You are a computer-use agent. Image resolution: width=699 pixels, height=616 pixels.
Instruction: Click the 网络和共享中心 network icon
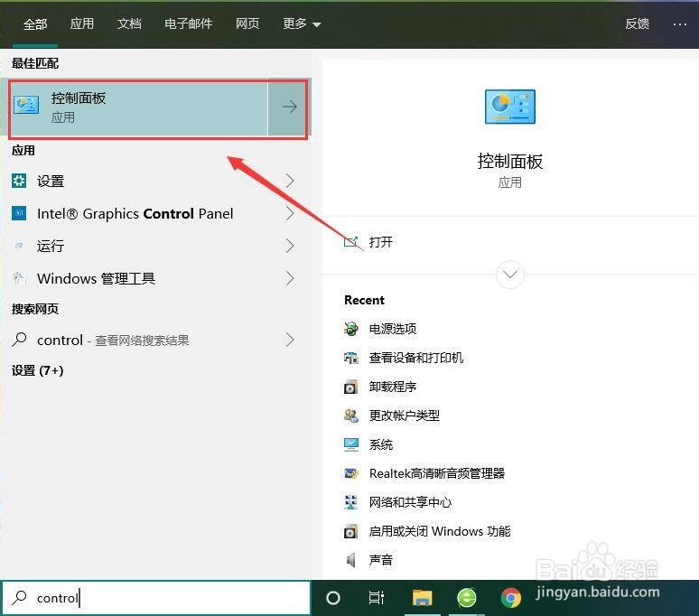350,502
